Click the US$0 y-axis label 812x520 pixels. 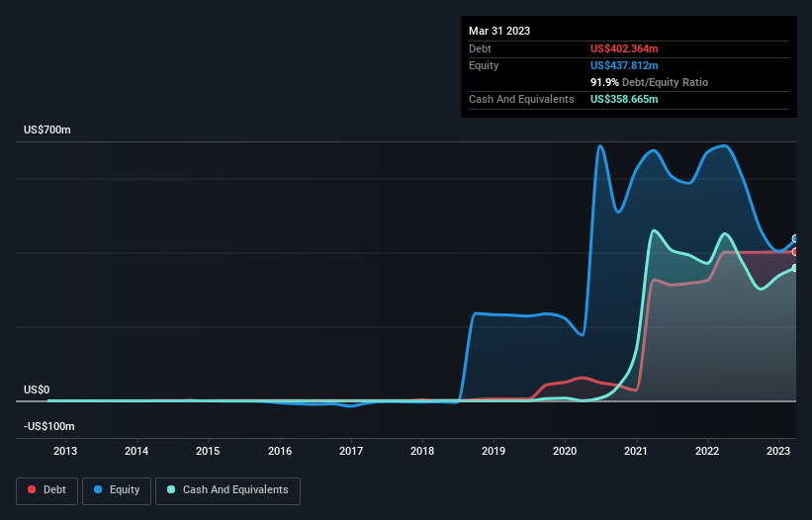point(37,390)
